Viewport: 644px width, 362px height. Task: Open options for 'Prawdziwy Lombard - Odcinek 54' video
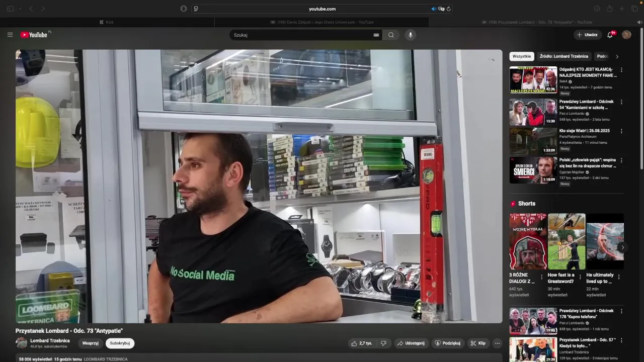621,102
